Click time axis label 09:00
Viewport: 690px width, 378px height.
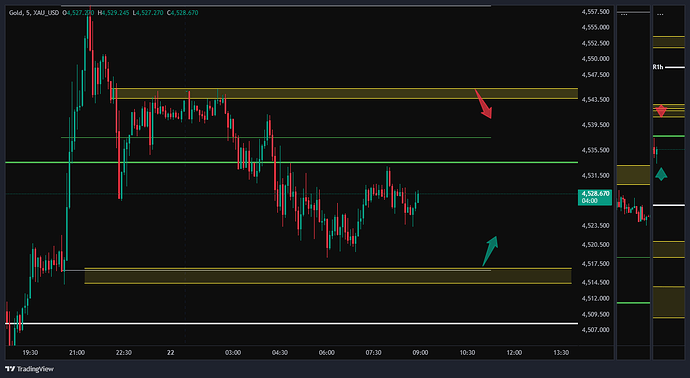420,352
